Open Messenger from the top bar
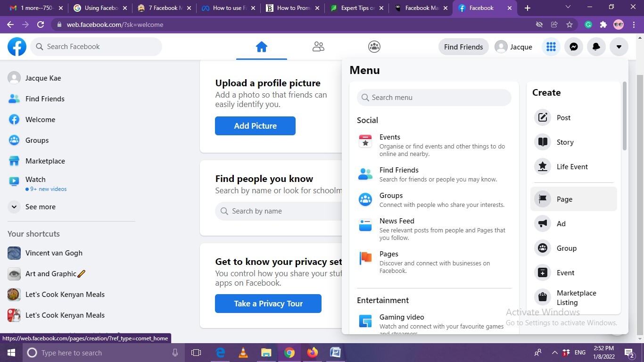The width and height of the screenshot is (644, 362). pos(573,47)
